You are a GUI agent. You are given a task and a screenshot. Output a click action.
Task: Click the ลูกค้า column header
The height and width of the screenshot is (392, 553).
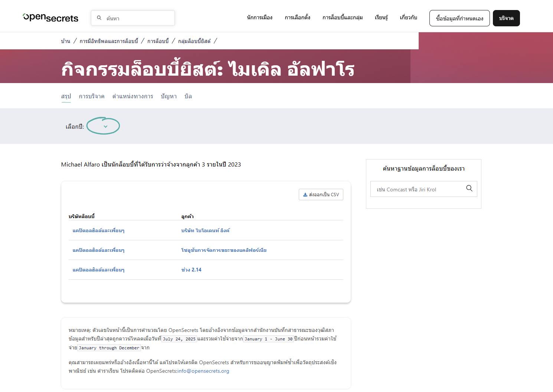[x=187, y=216]
